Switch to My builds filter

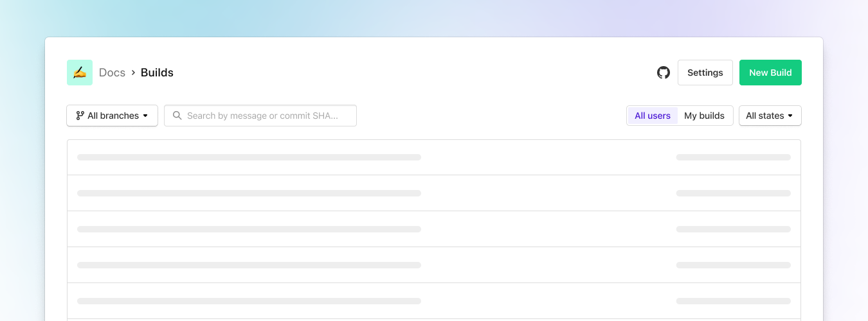704,116
